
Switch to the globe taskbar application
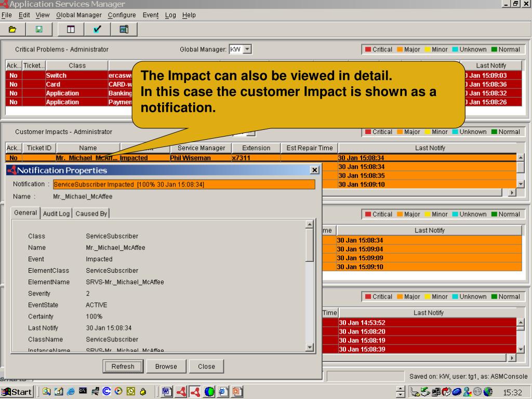click(x=209, y=392)
